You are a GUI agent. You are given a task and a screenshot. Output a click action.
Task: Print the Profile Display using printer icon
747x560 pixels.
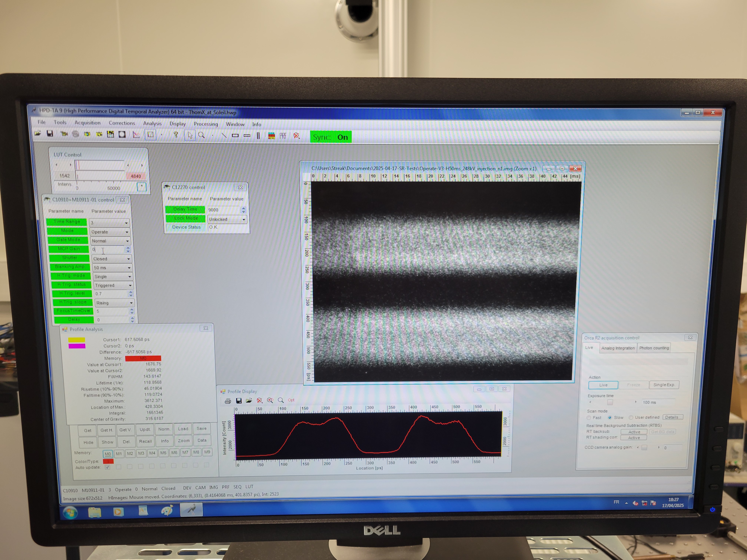click(x=228, y=401)
